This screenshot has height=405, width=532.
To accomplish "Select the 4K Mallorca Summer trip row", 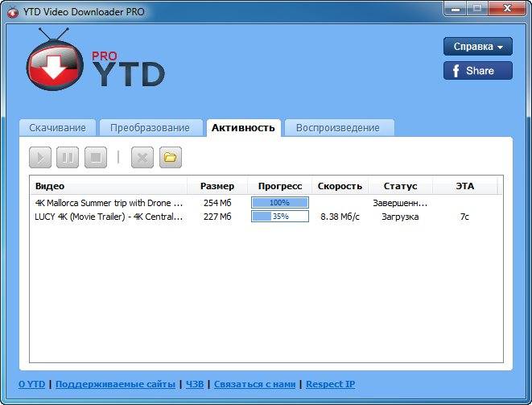I will pos(266,203).
